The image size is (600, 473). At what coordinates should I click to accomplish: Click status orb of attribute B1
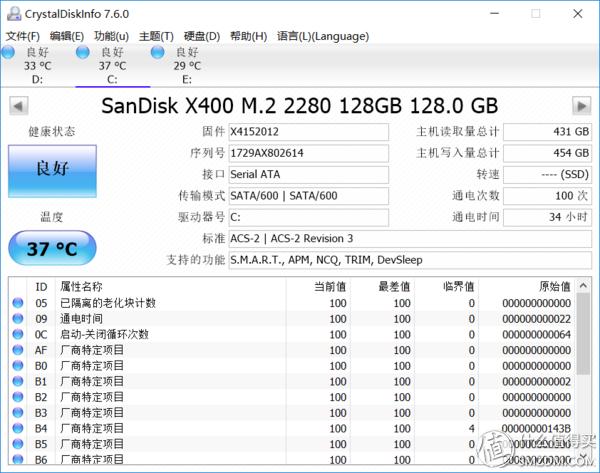point(18,382)
